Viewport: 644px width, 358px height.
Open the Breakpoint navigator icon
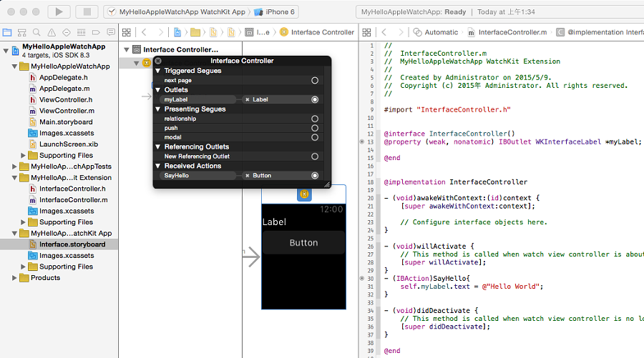tap(96, 32)
